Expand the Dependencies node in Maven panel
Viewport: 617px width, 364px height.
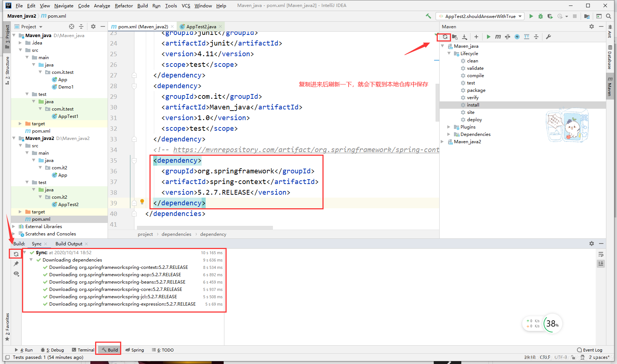coord(449,134)
